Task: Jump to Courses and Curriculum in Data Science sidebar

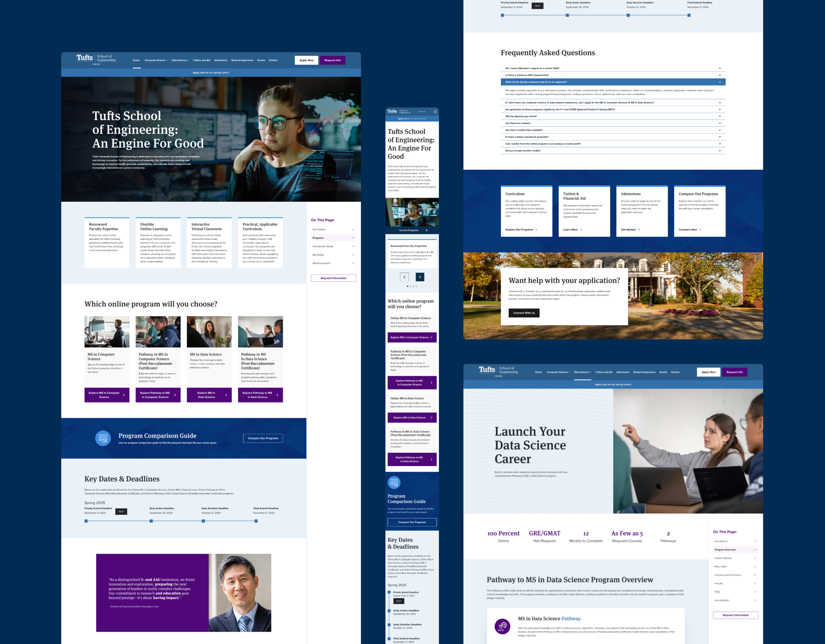Action: click(x=736, y=575)
